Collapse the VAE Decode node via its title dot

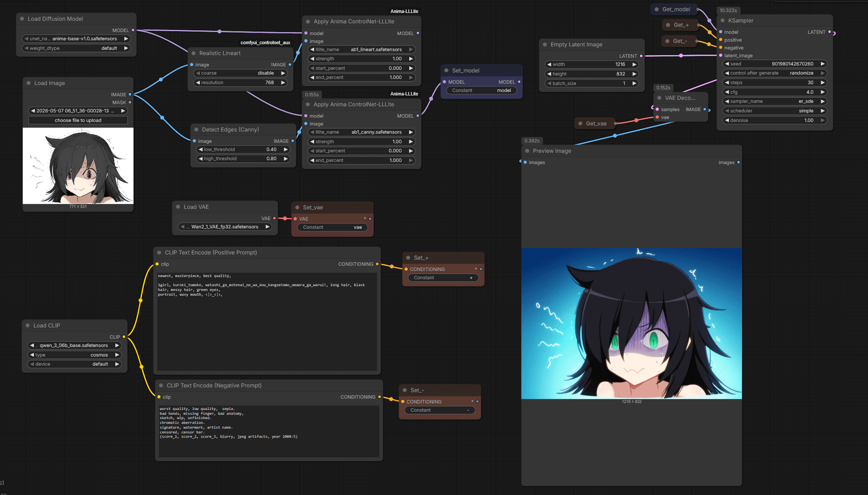[659, 98]
